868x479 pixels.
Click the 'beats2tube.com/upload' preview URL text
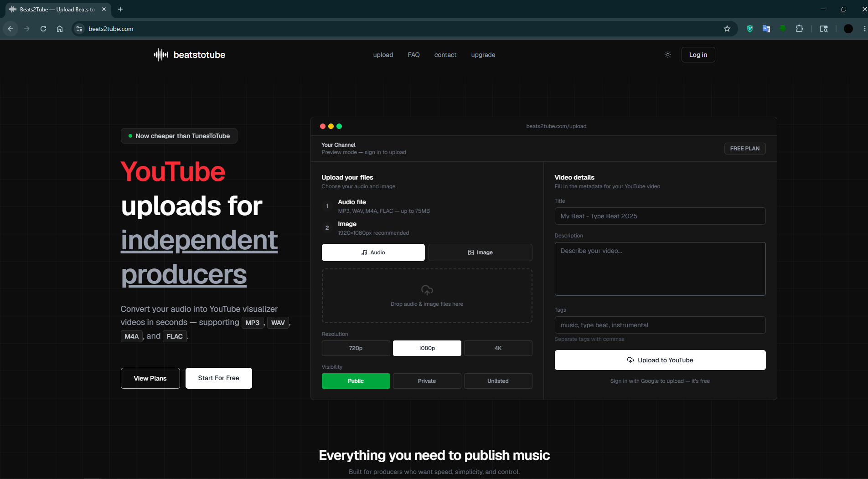(556, 126)
